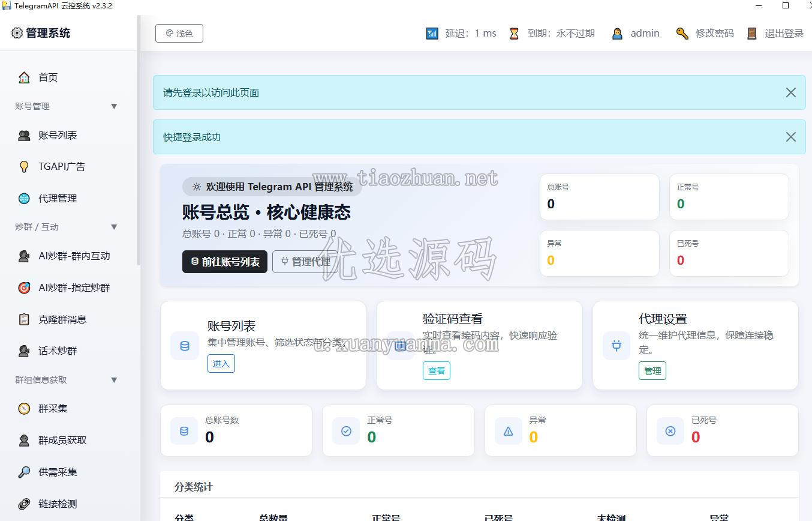
Task: Click the TGAPI广告 lightbulb icon
Action: (x=24, y=167)
